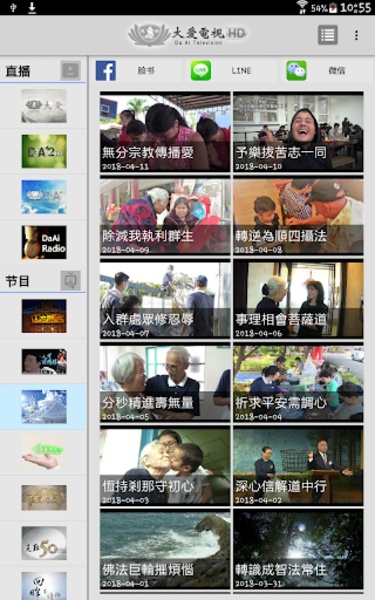Open the program with man's portrait
Image resolution: width=375 pixels, height=600 pixels.
click(44, 361)
